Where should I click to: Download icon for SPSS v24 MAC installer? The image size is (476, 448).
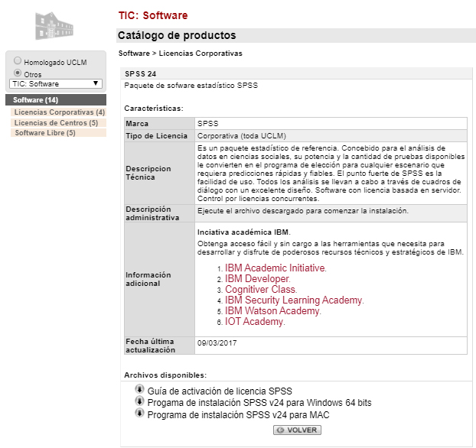pos(139,413)
